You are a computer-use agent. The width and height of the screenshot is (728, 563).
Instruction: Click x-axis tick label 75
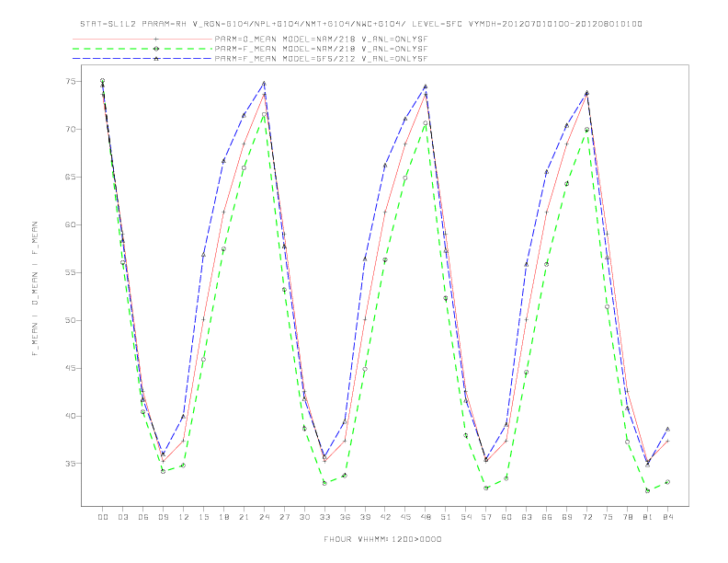click(x=608, y=517)
